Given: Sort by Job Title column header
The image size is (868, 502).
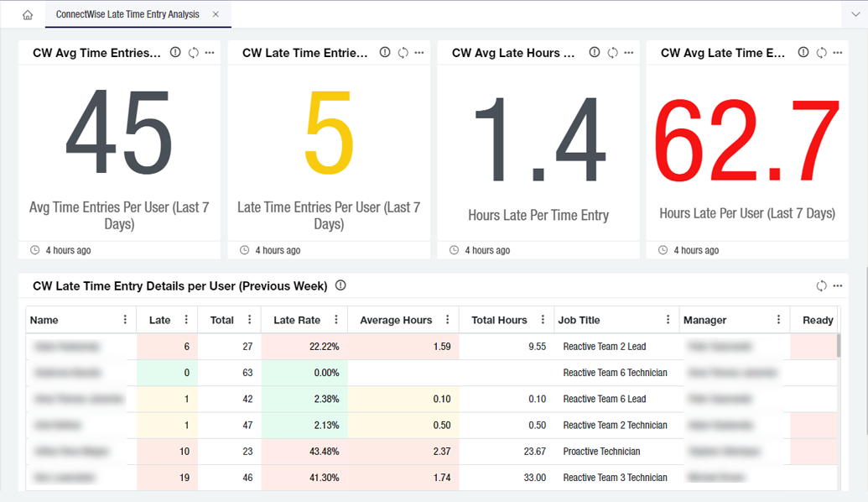Looking at the screenshot, I should coord(579,321).
